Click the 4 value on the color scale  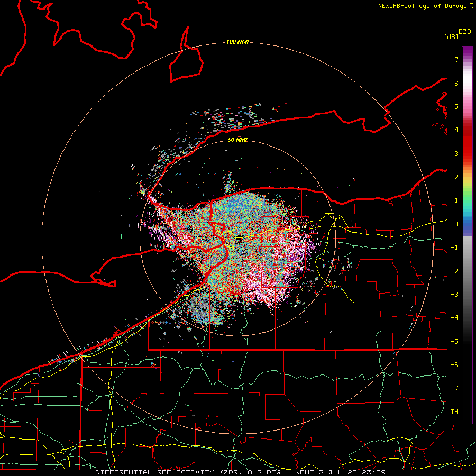pyautogui.click(x=456, y=130)
